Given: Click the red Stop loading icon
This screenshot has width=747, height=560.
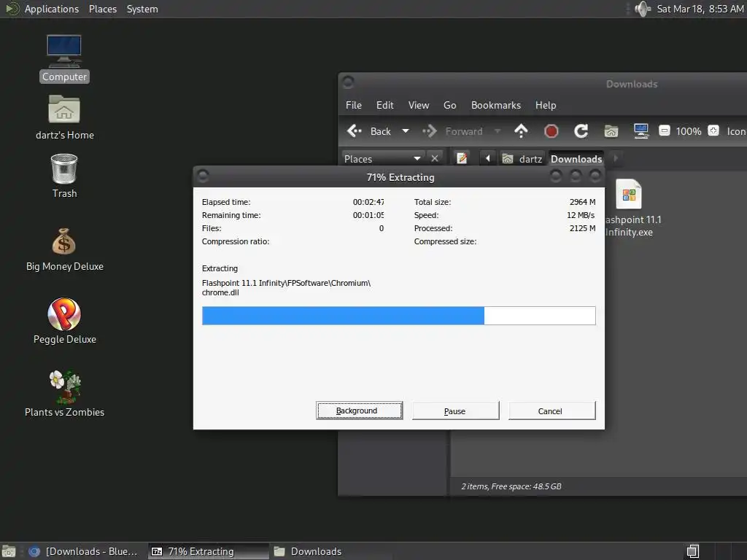Looking at the screenshot, I should pos(551,131).
